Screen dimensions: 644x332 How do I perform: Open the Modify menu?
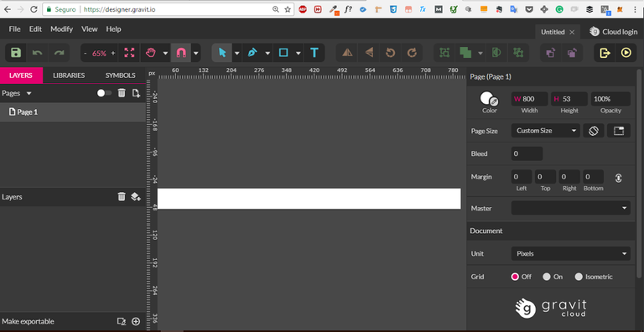pos(61,29)
